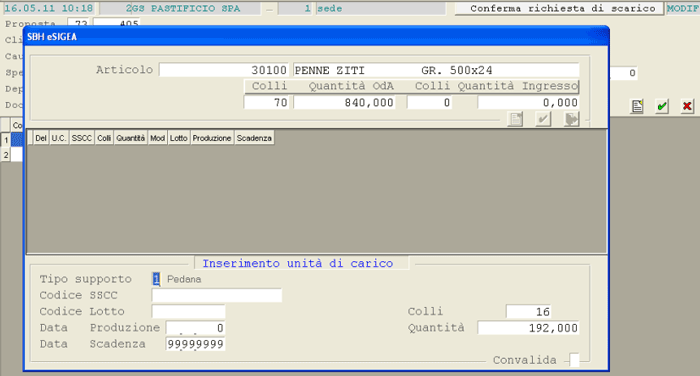Click the greyed-out new document icon
700x376 pixels.
point(516,119)
